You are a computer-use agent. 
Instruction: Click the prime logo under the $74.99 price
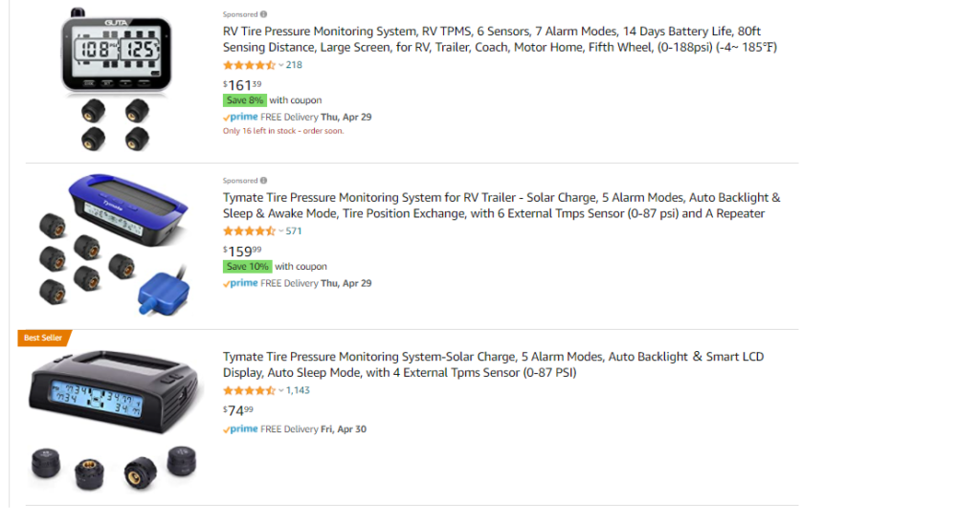240,429
